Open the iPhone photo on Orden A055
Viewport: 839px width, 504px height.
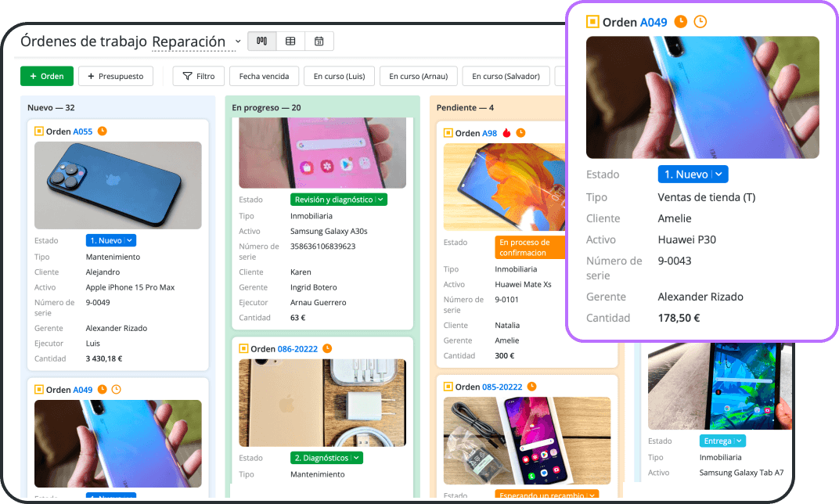[117, 185]
